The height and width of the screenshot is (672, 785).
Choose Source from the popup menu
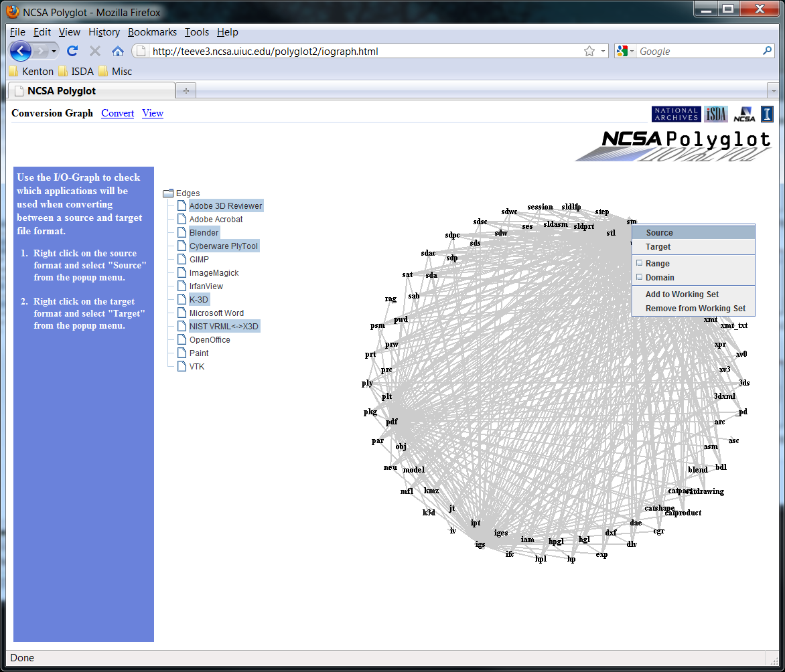click(x=693, y=233)
